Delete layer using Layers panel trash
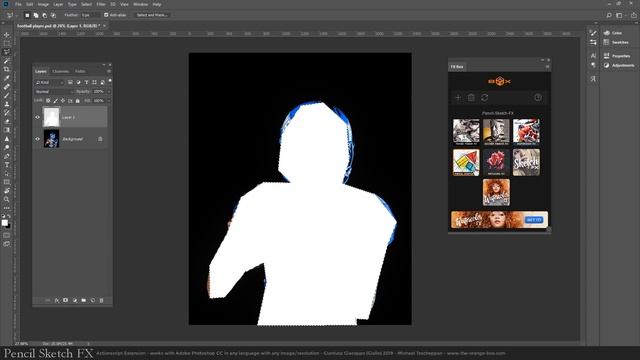This screenshot has height=360, width=640. point(102,300)
